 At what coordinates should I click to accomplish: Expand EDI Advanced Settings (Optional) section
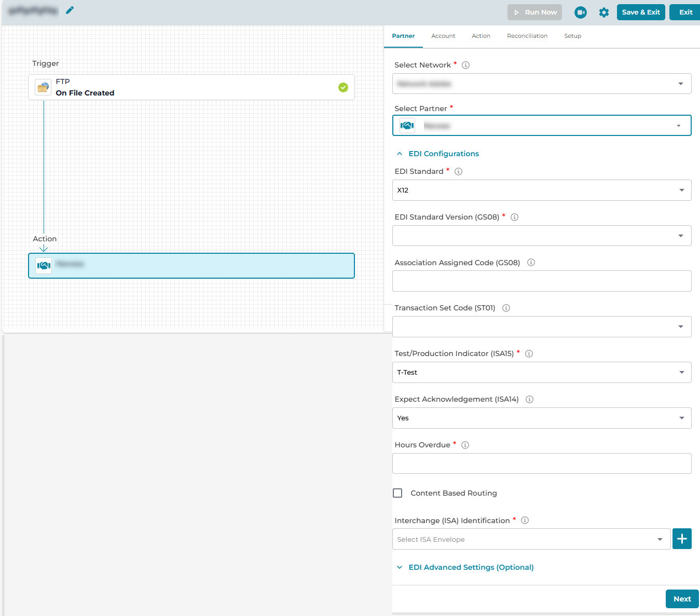click(471, 567)
